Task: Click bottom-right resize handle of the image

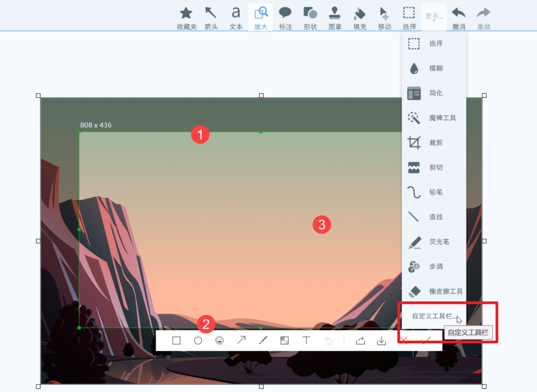Action: pyautogui.click(x=484, y=387)
